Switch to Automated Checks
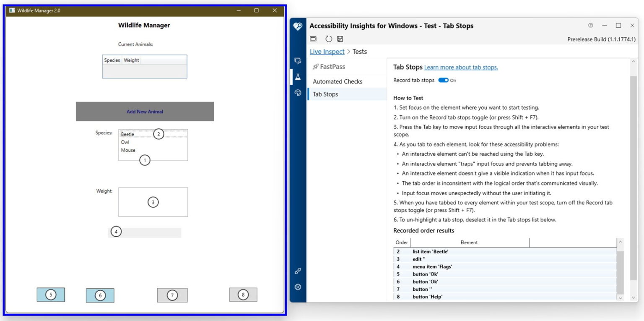644x321 pixels. pyautogui.click(x=338, y=81)
